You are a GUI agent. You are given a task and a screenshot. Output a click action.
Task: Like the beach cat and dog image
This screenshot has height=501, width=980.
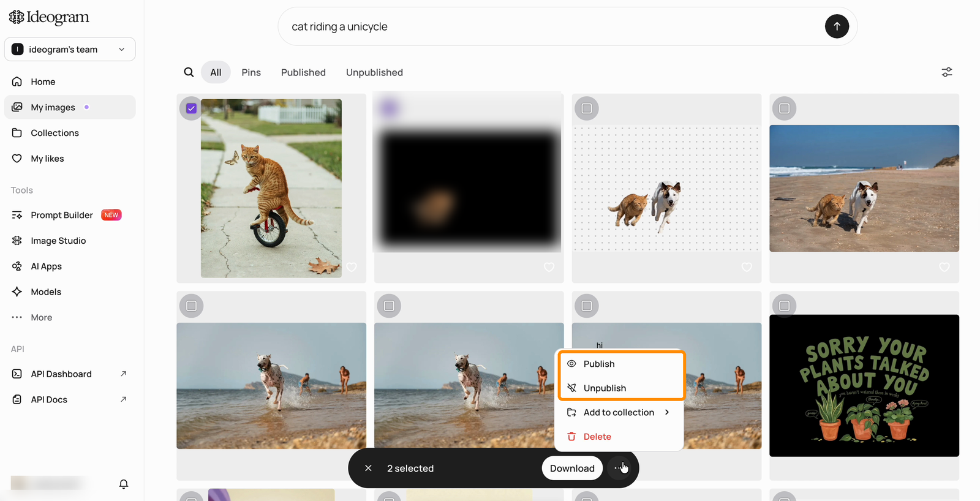[944, 267]
